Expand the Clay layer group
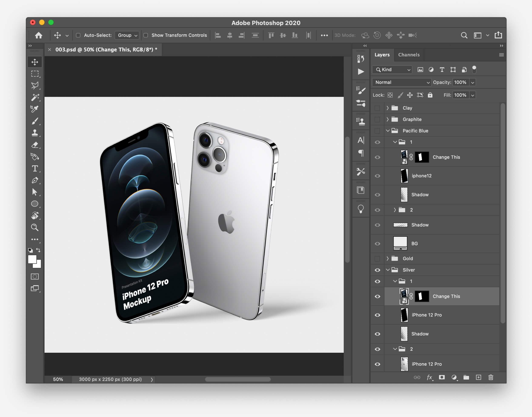This screenshot has width=532, height=417. [x=388, y=108]
